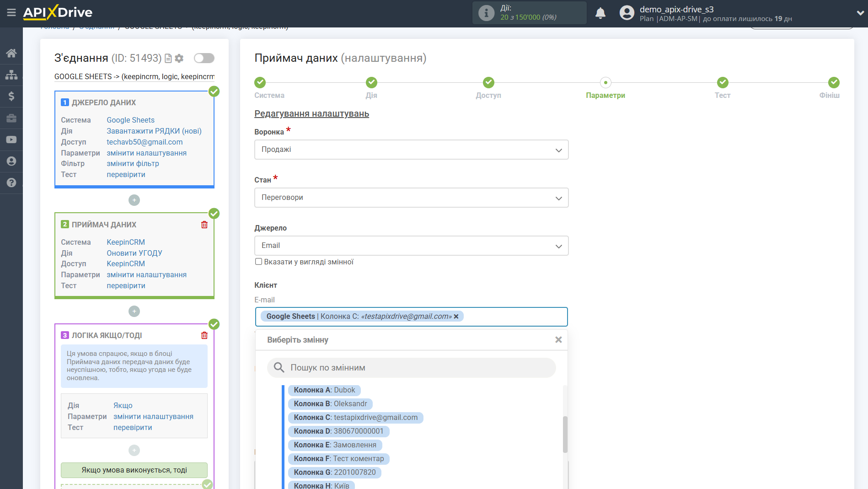Open the Стан dropdown
Screen dimensions: 868x489
[411, 198]
